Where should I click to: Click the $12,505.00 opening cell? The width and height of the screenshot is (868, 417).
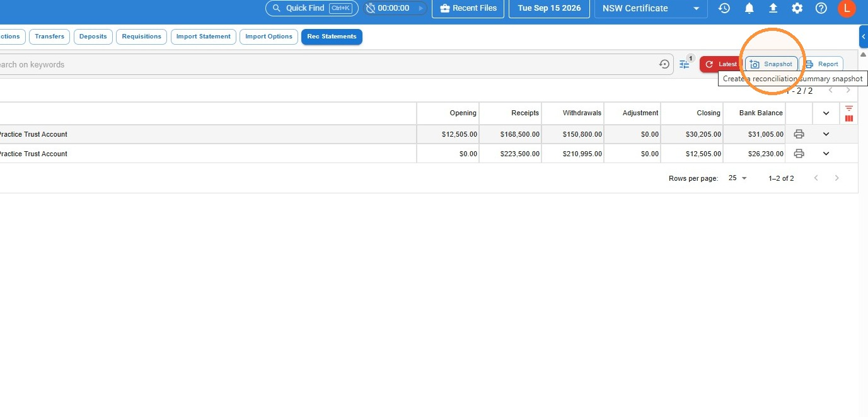(448, 134)
